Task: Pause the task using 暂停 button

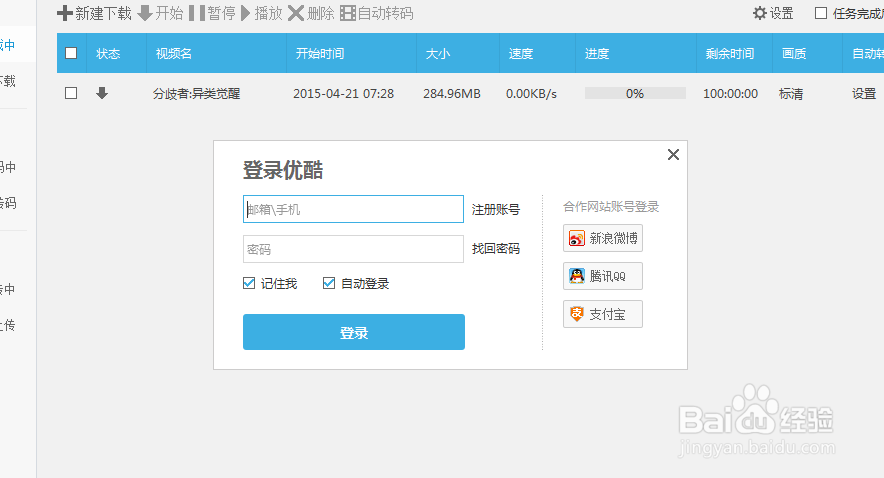Action: tap(212, 13)
